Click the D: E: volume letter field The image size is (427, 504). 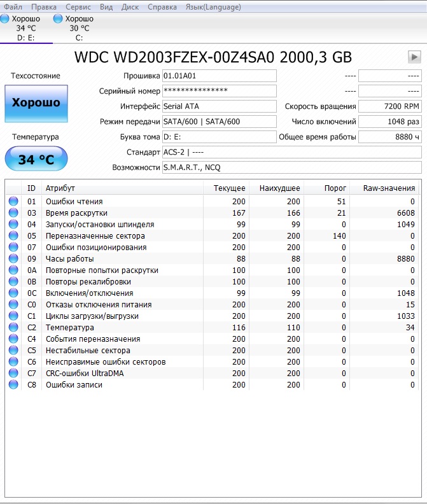220,137
